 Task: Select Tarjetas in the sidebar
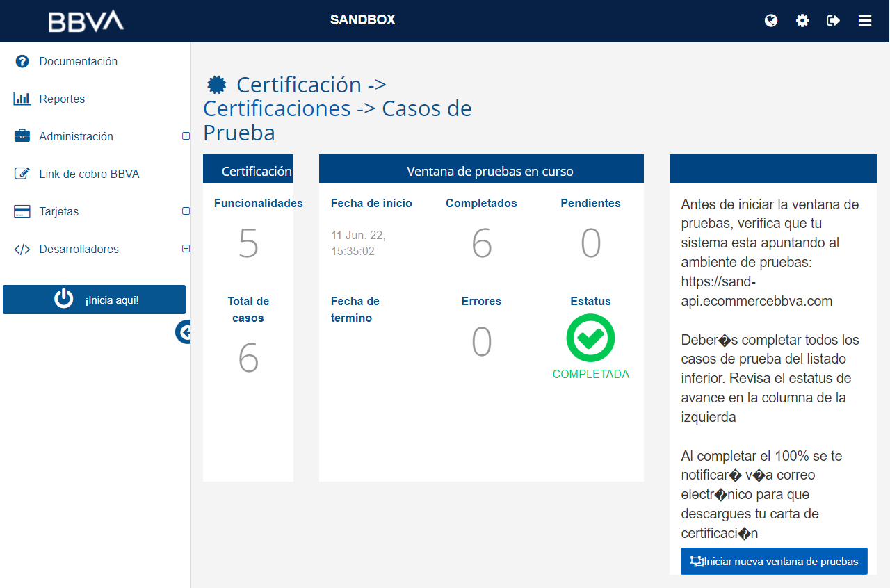click(59, 211)
